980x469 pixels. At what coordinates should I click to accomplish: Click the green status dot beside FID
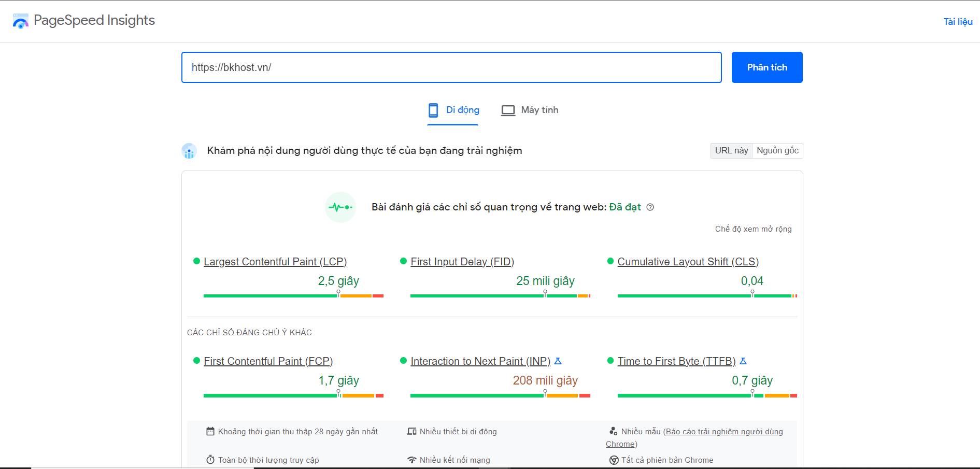pyautogui.click(x=403, y=261)
